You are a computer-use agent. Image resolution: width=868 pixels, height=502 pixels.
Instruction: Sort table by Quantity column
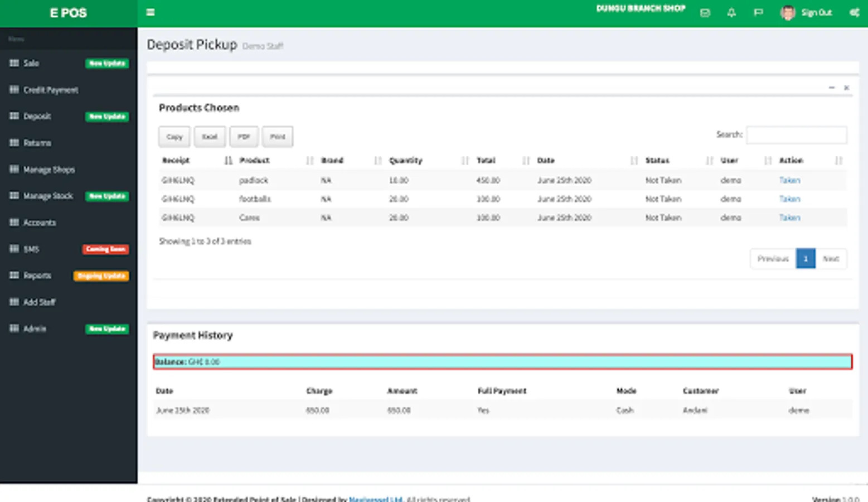[x=405, y=160]
